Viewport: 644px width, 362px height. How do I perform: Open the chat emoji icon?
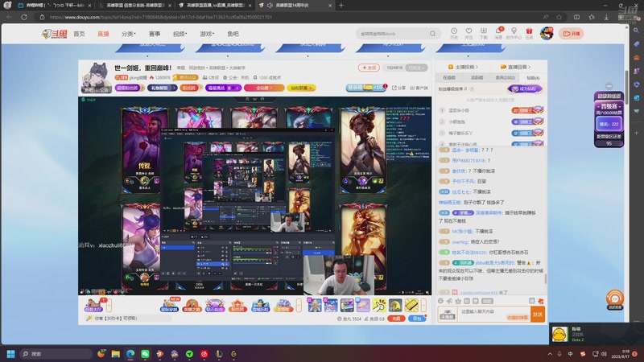tap(440, 301)
